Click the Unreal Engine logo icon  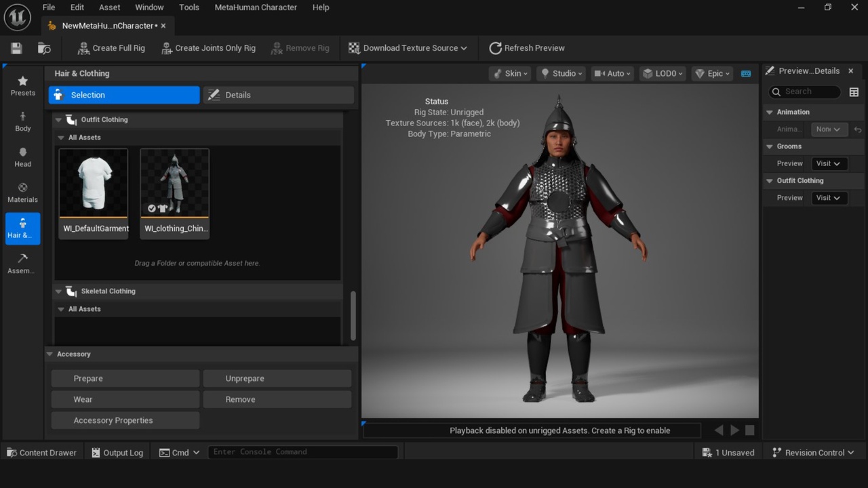coord(17,16)
